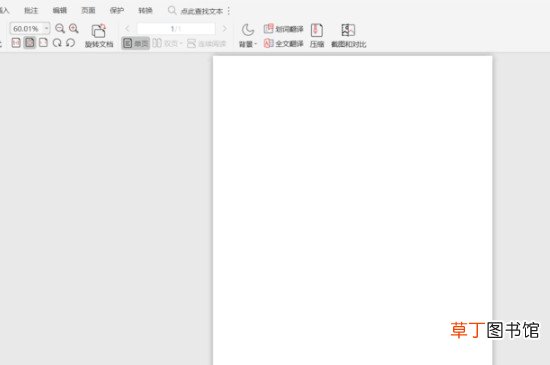Click the moon background icon

248,30
